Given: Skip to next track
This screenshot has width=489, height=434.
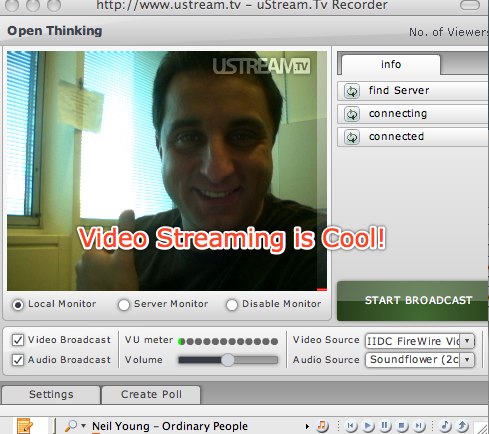Looking at the screenshot, I should (419, 426).
